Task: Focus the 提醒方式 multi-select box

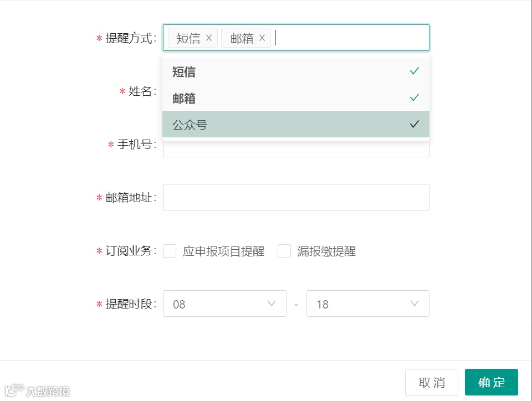Action: (350, 38)
